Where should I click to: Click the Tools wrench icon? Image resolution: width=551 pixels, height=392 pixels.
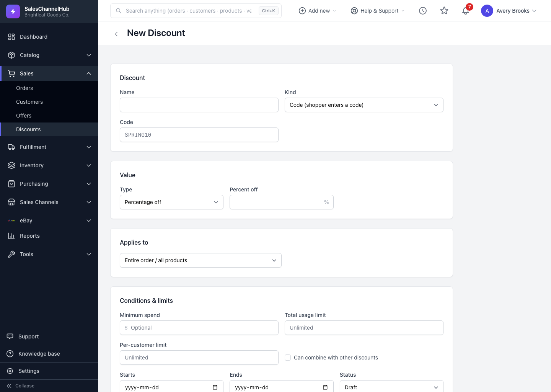11,254
